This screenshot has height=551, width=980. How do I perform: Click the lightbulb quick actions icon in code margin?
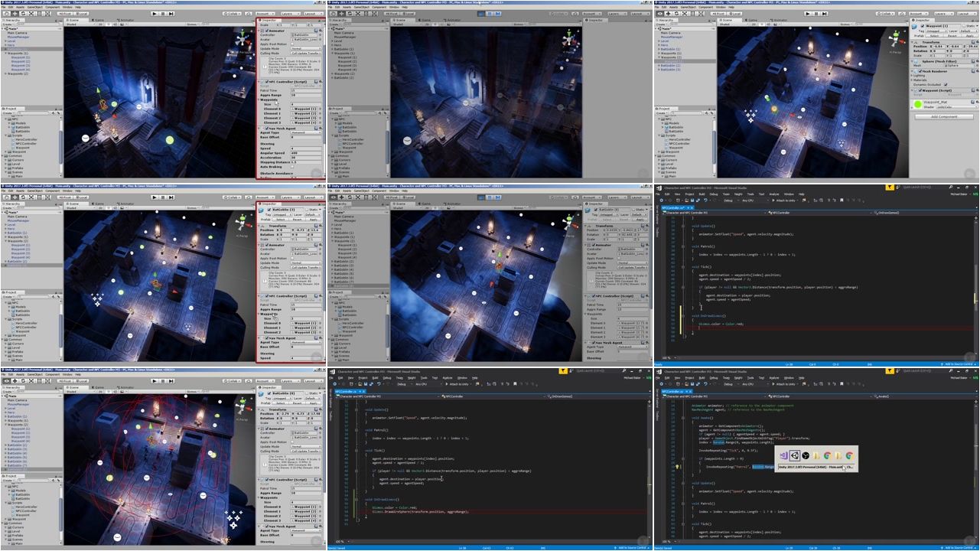point(677,466)
